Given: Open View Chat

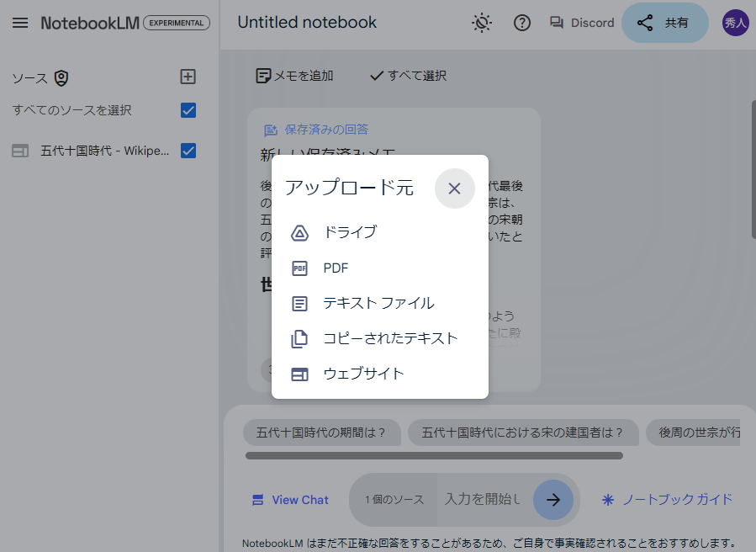Looking at the screenshot, I should coord(289,500).
